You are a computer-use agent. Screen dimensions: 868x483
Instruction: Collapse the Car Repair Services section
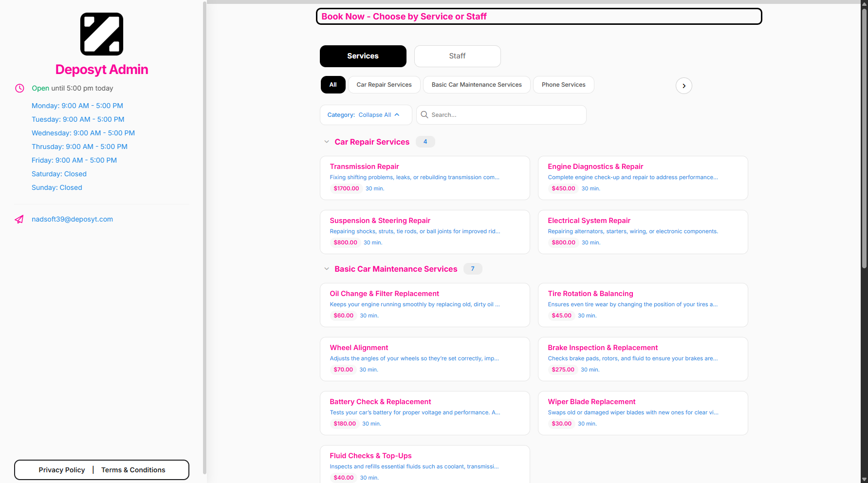(327, 142)
